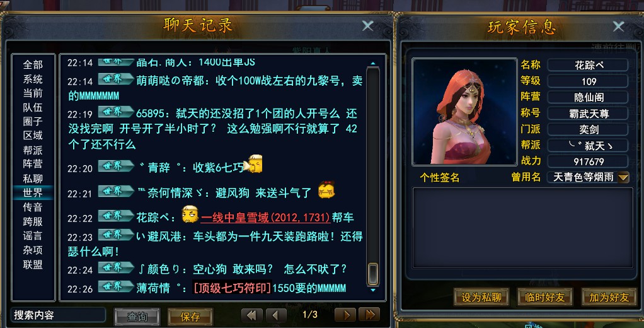Viewport: 644px width, 328px height.
Task: Click the scroll-down arrow of chat log
Action: 373,290
